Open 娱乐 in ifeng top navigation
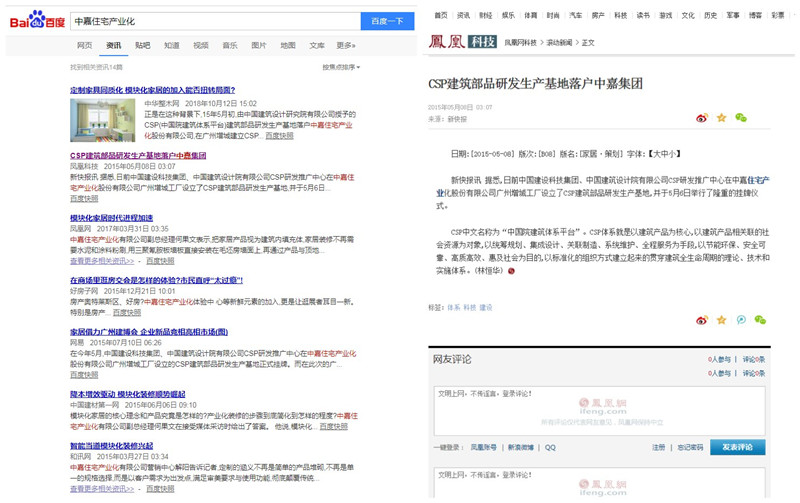The image size is (800, 503). 508,15
